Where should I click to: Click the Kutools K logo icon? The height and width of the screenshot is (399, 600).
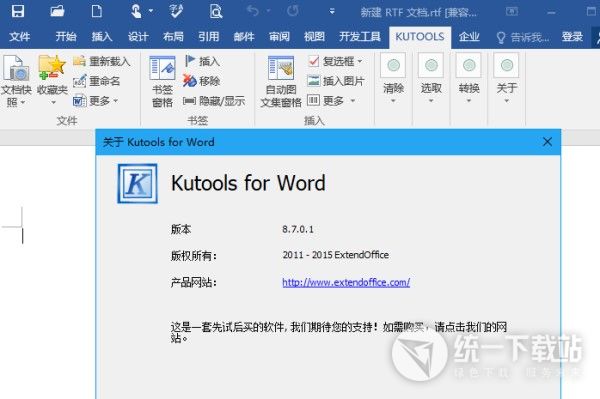pos(137,184)
